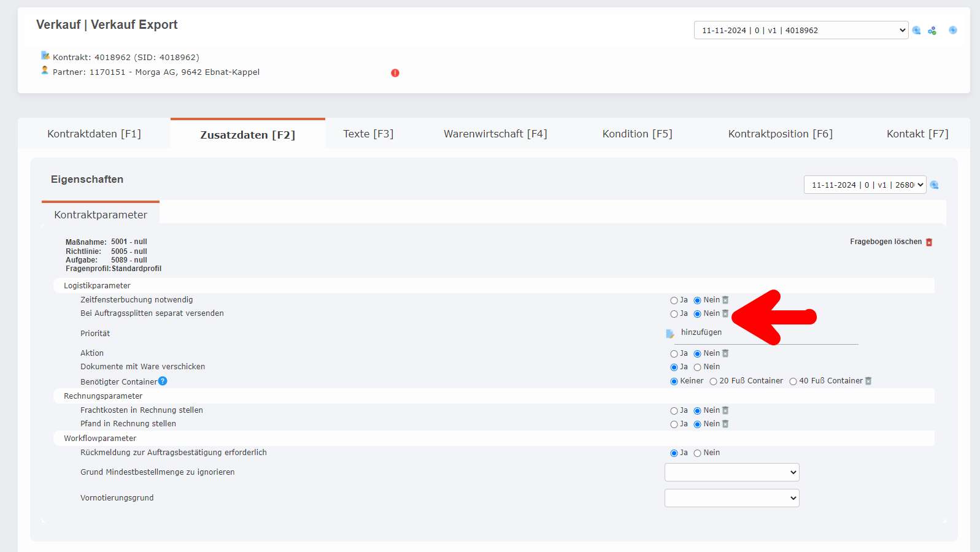
Task: Select the 20 Fuß Container option
Action: (x=713, y=381)
